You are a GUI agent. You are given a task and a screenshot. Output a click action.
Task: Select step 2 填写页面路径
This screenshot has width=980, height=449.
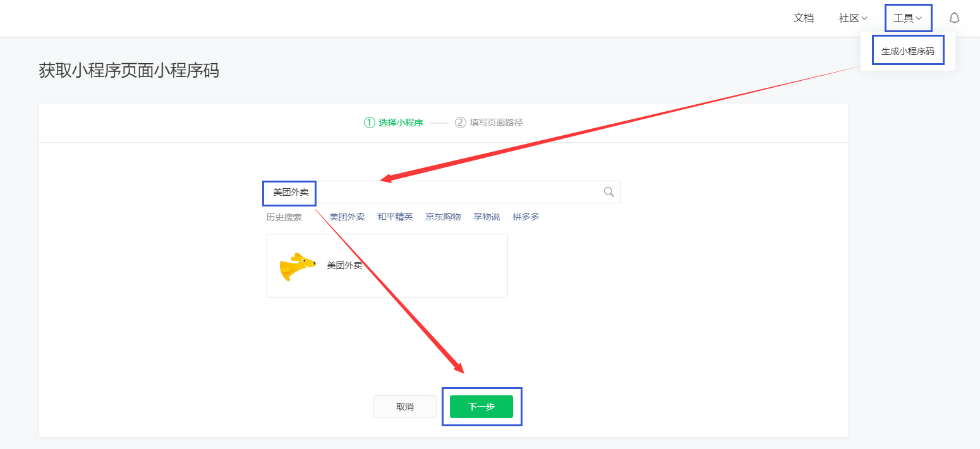pyautogui.click(x=489, y=123)
